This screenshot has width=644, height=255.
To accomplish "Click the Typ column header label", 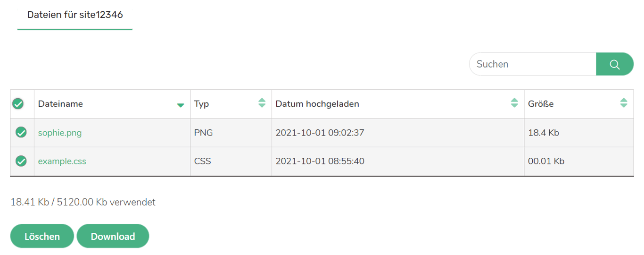I will pyautogui.click(x=202, y=104).
